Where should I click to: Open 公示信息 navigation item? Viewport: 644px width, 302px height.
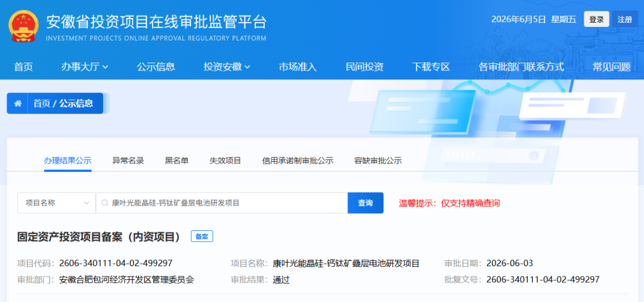[156, 67]
